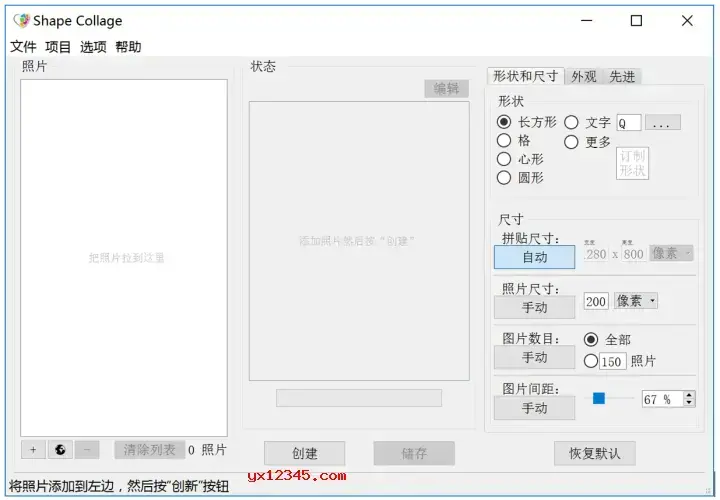Click the 自动 collage size button
This screenshot has width=720, height=500.
click(x=534, y=257)
